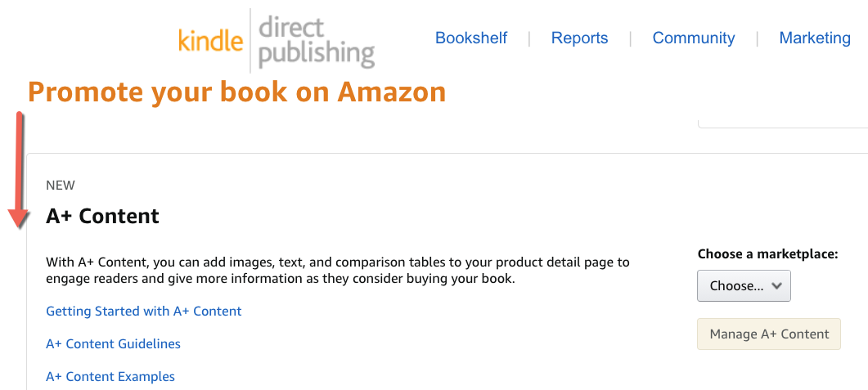
Task: Click the Kindle Direct Publishing logo
Action: 277,40
